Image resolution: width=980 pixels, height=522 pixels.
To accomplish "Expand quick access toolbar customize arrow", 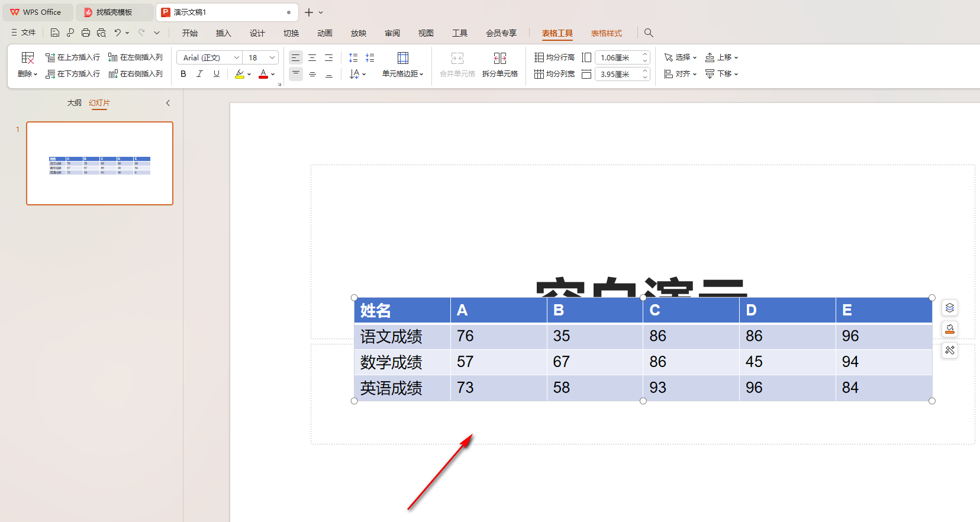I will 157,33.
